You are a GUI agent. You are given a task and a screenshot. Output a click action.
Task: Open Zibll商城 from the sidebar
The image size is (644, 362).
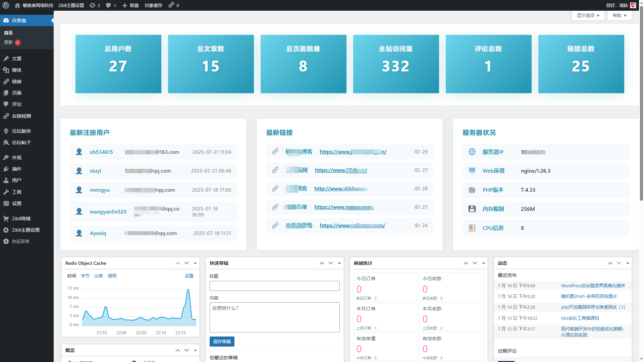pos(21,219)
